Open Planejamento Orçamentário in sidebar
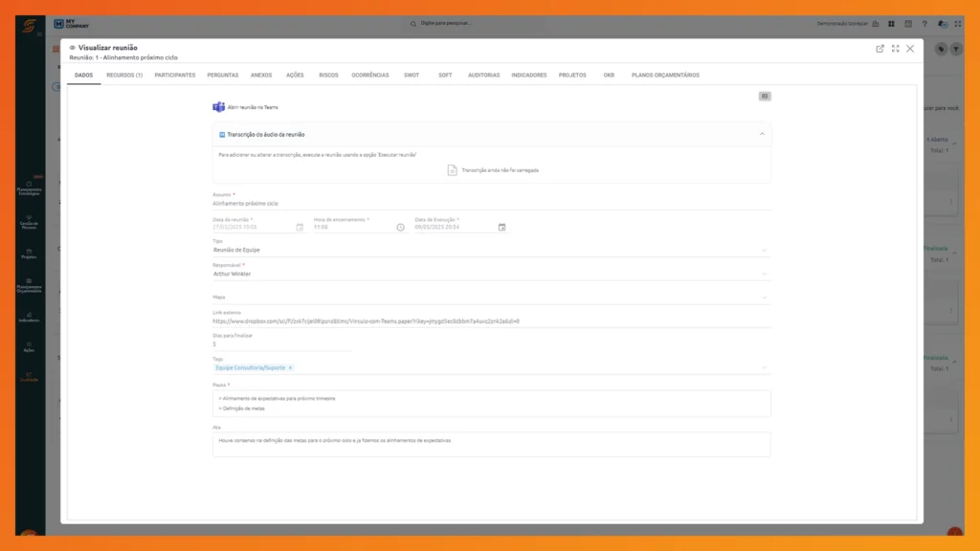The width and height of the screenshot is (980, 551). pos(29,285)
